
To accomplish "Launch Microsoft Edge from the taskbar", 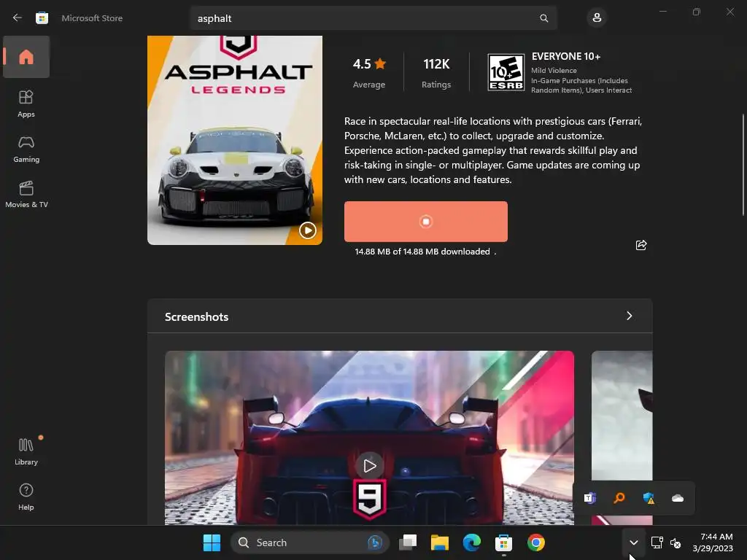I will (x=472, y=542).
